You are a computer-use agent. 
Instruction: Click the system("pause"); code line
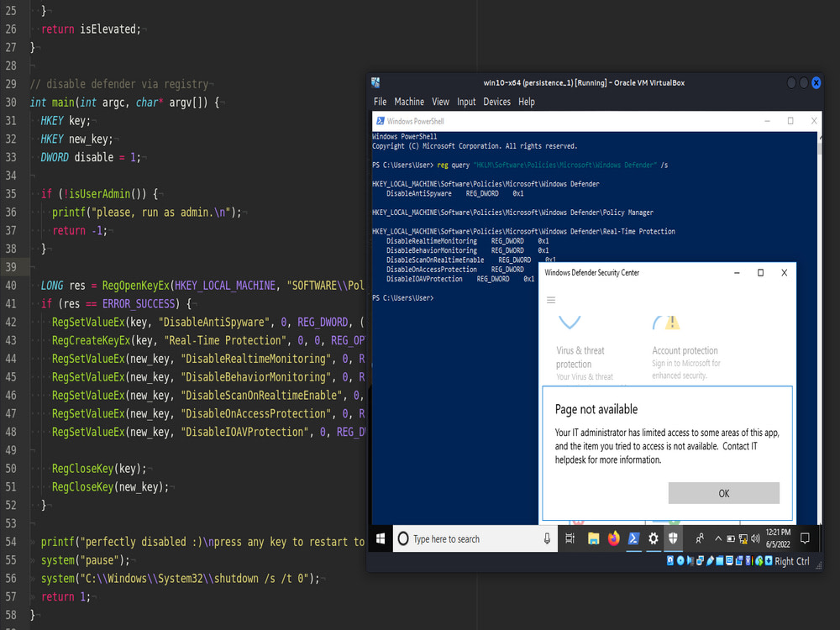[x=85, y=559]
